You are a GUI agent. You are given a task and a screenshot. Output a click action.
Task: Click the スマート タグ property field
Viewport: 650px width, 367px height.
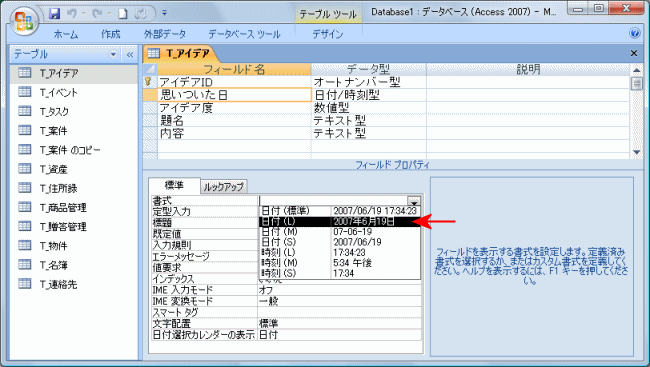point(339,312)
